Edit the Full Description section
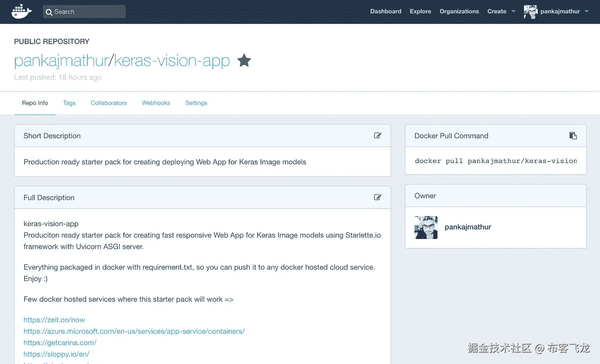The width and height of the screenshot is (600, 364). point(378,197)
